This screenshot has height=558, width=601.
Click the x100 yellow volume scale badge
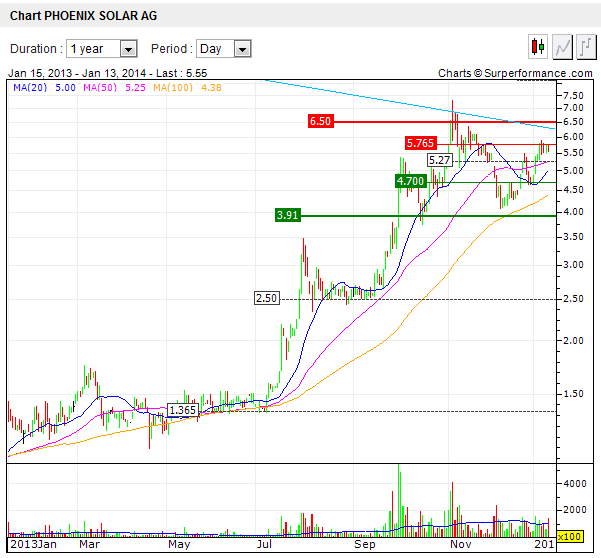(570, 536)
